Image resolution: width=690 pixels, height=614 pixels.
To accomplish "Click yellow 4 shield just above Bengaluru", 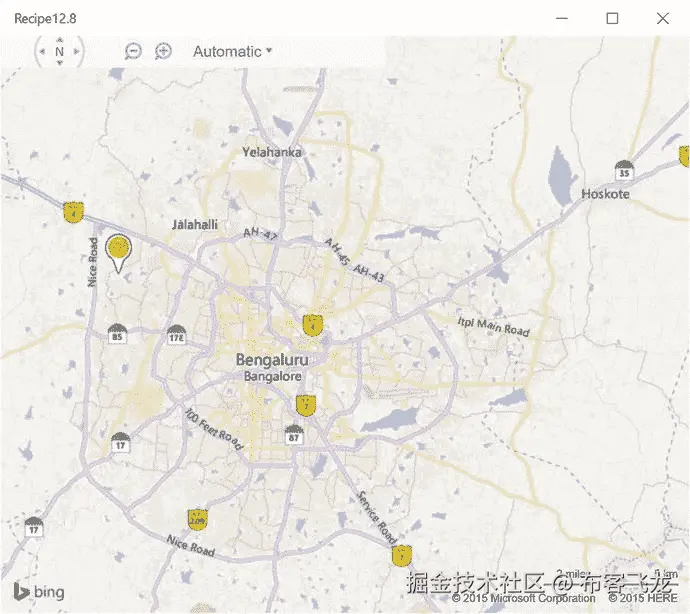I will (312, 326).
